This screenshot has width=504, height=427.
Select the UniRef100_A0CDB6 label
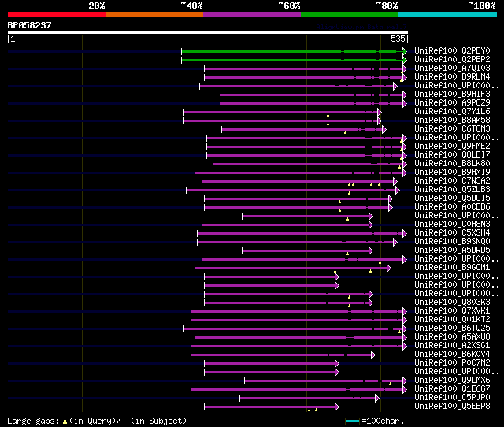(x=452, y=207)
